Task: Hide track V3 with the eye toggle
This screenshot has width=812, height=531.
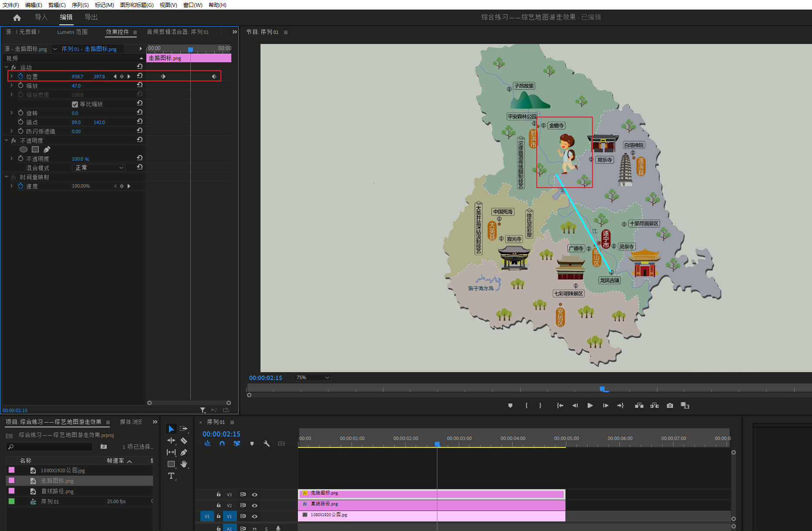Action: tap(255, 494)
